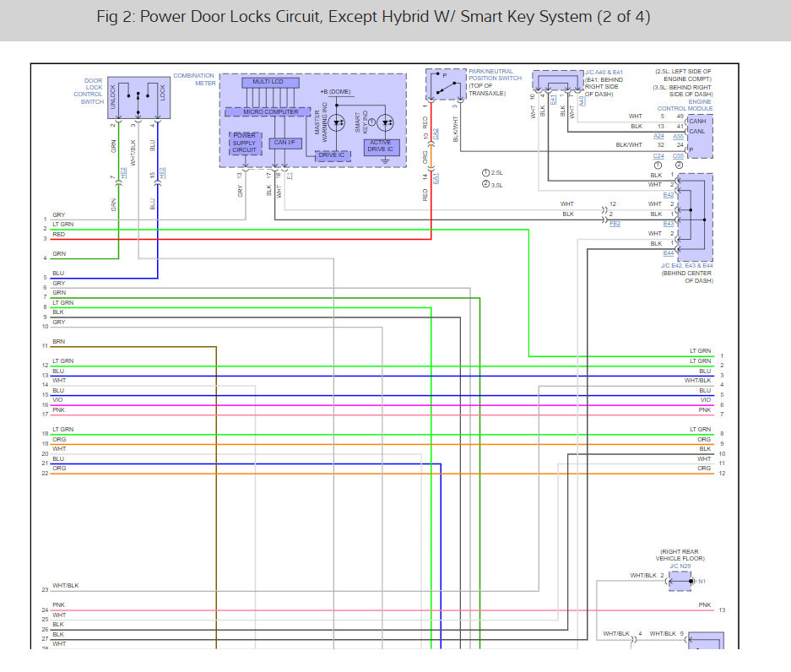791x672 pixels.
Task: Click the 'N1' ground label
Action: (702, 582)
